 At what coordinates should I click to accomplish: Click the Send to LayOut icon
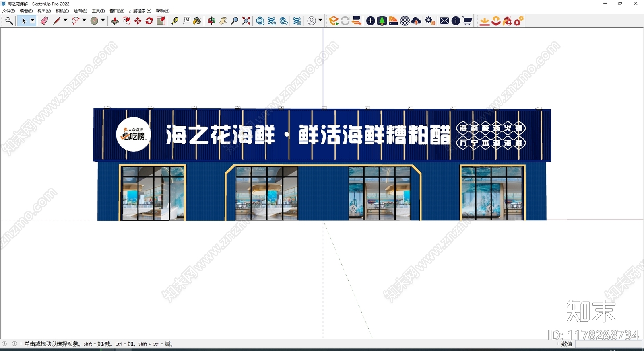tap(284, 21)
